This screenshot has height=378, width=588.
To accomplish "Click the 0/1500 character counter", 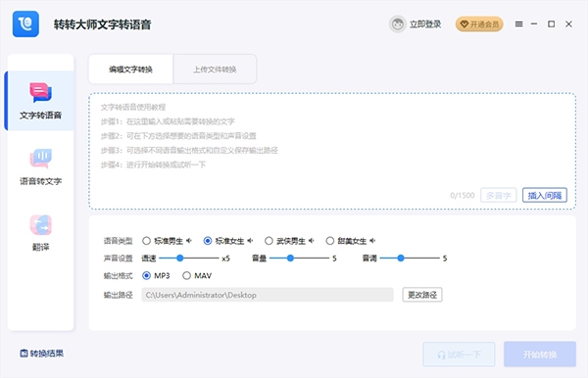I will pyautogui.click(x=462, y=195).
